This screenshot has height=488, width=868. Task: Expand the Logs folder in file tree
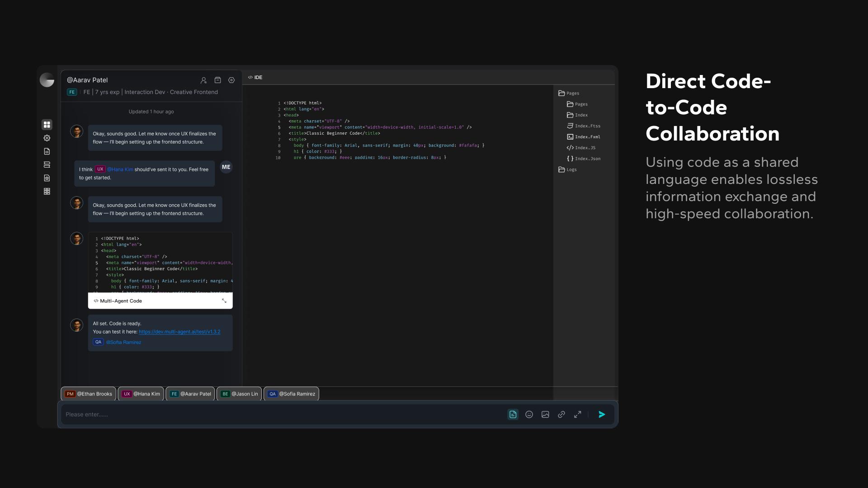pyautogui.click(x=567, y=169)
